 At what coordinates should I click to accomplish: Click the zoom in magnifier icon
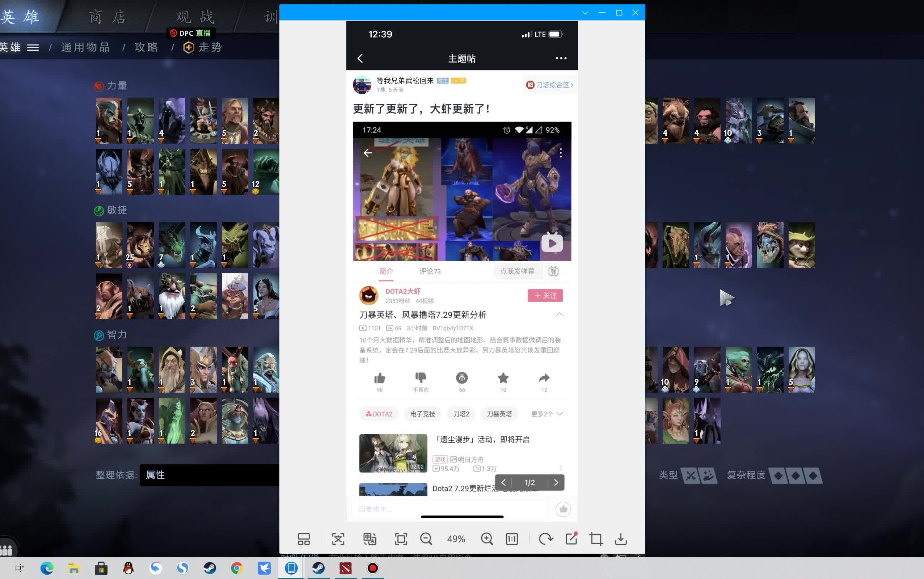tap(486, 538)
